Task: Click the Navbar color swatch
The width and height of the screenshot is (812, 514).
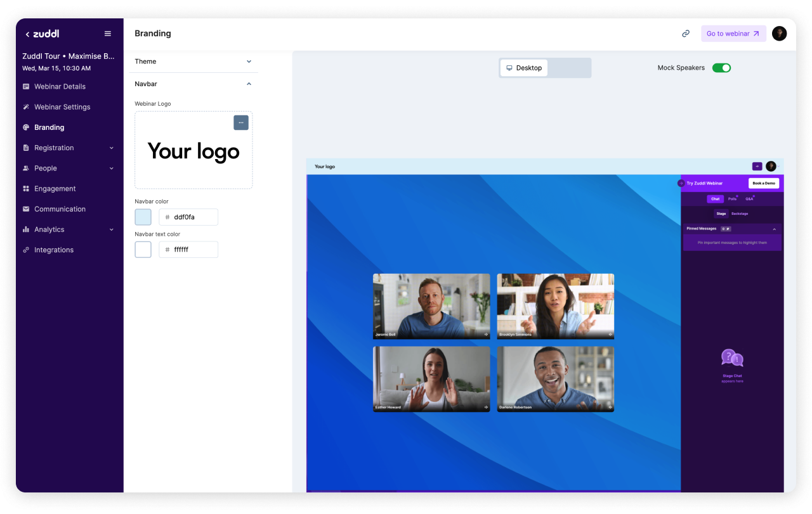Action: [143, 217]
